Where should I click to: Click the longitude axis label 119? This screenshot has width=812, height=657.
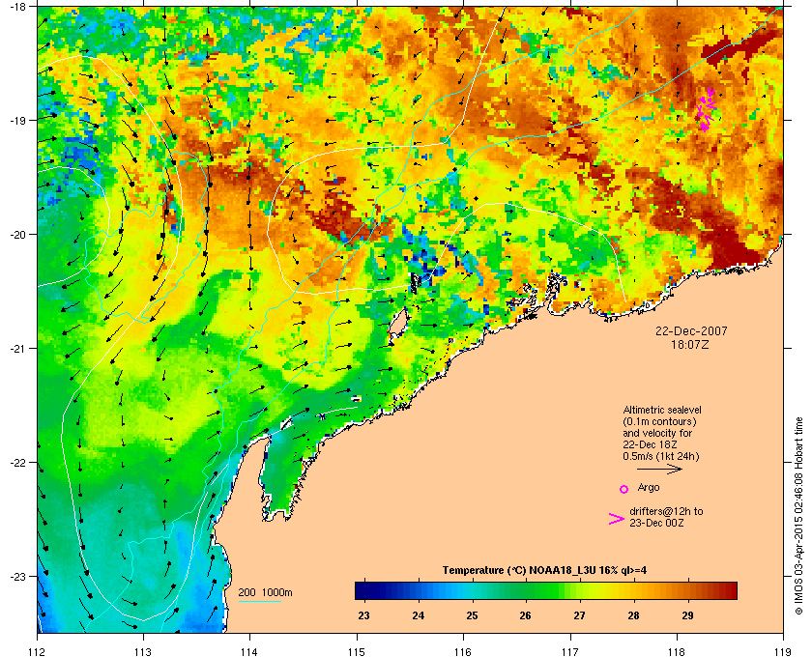coord(784,651)
